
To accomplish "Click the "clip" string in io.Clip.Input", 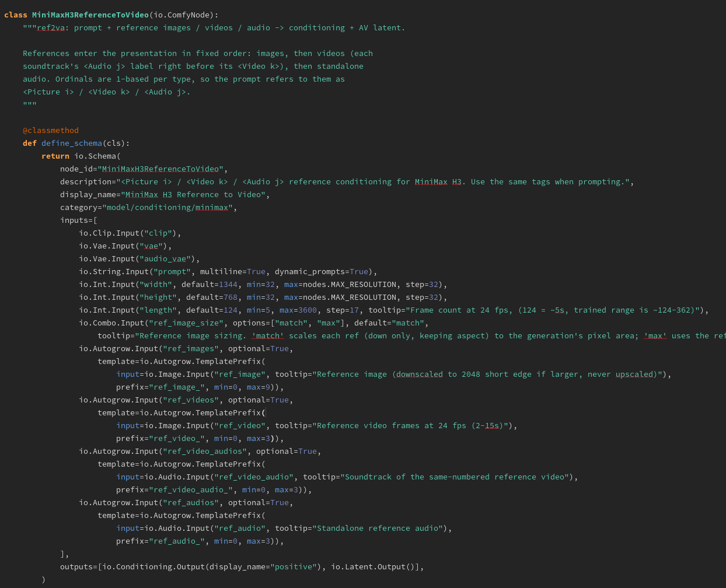I will point(158,233).
